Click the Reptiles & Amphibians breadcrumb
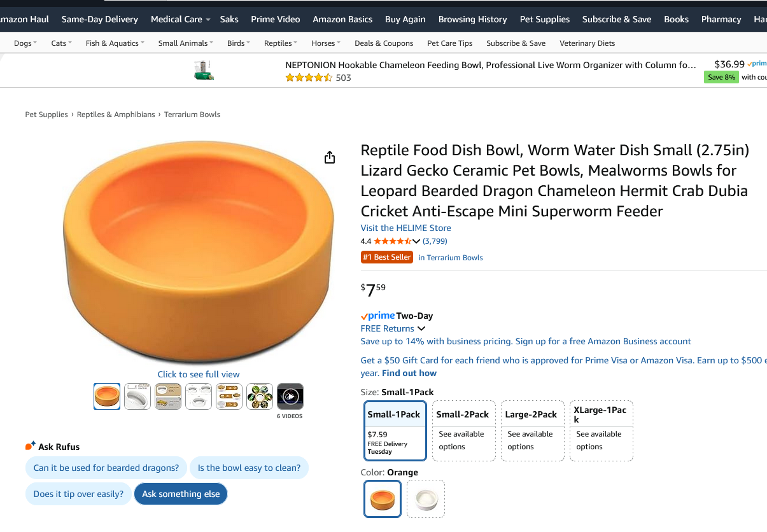767x532 pixels. tap(116, 115)
